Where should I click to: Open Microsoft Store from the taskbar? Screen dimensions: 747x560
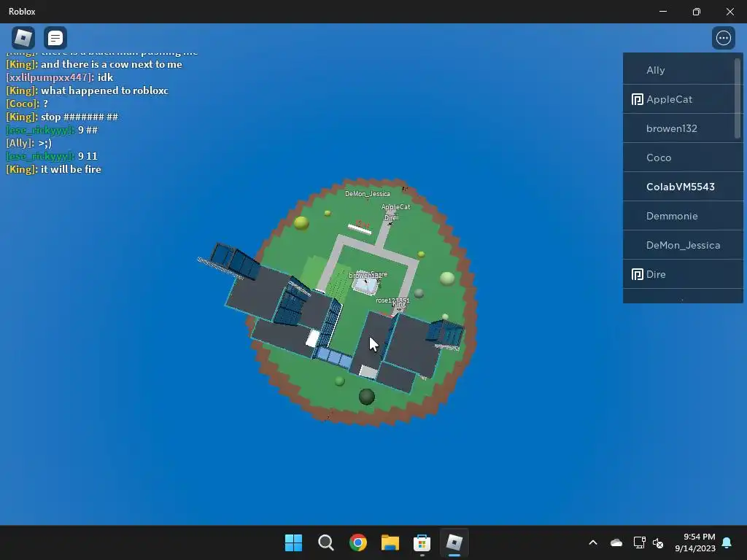point(422,542)
